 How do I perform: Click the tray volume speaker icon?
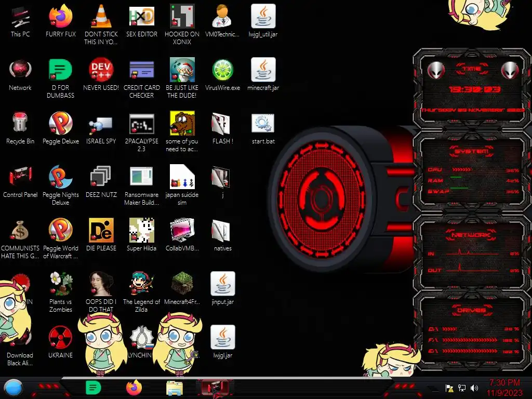[x=474, y=388]
